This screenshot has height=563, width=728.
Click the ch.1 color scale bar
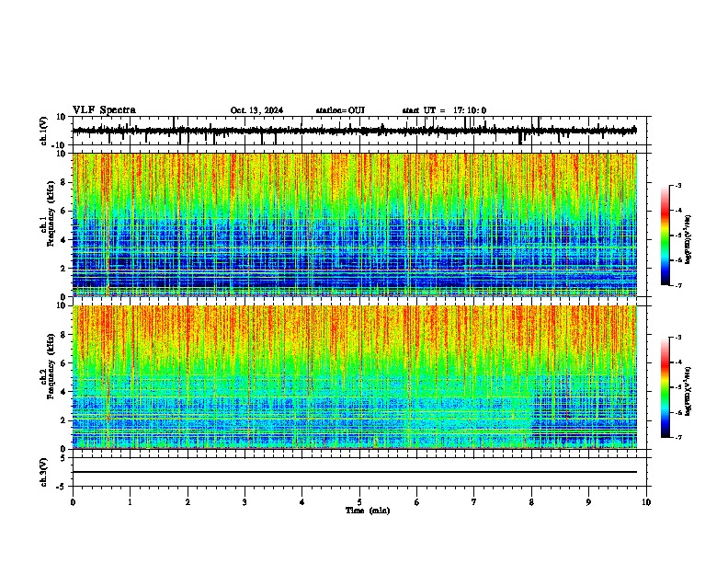pyautogui.click(x=665, y=236)
